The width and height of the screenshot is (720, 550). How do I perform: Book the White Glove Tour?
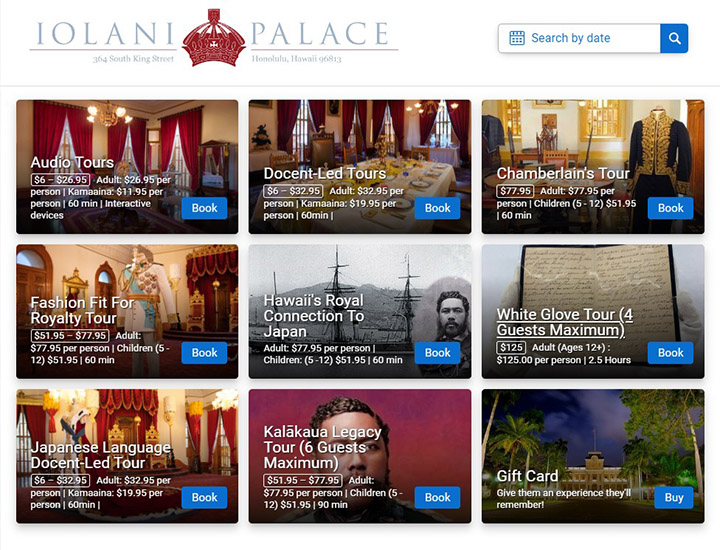coord(670,353)
